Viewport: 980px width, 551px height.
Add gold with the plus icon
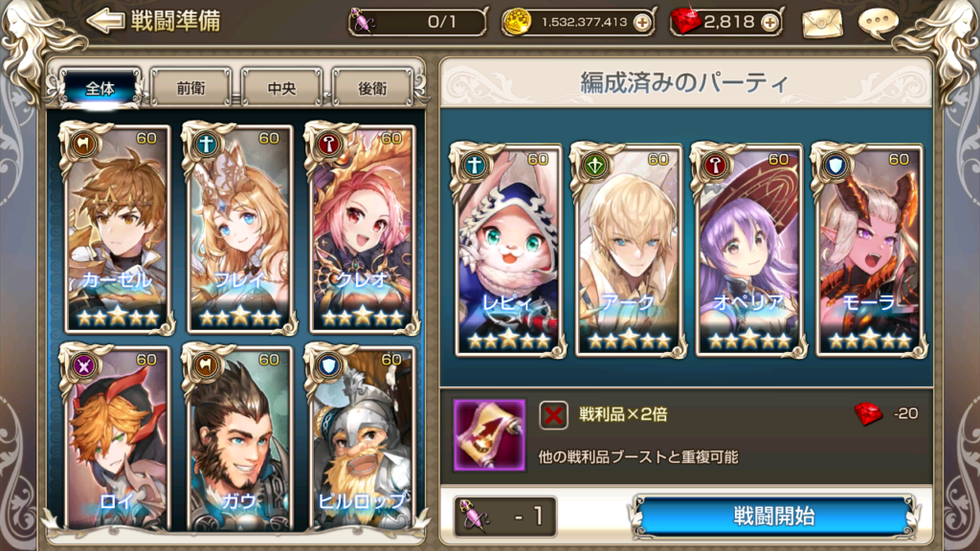coord(642,23)
